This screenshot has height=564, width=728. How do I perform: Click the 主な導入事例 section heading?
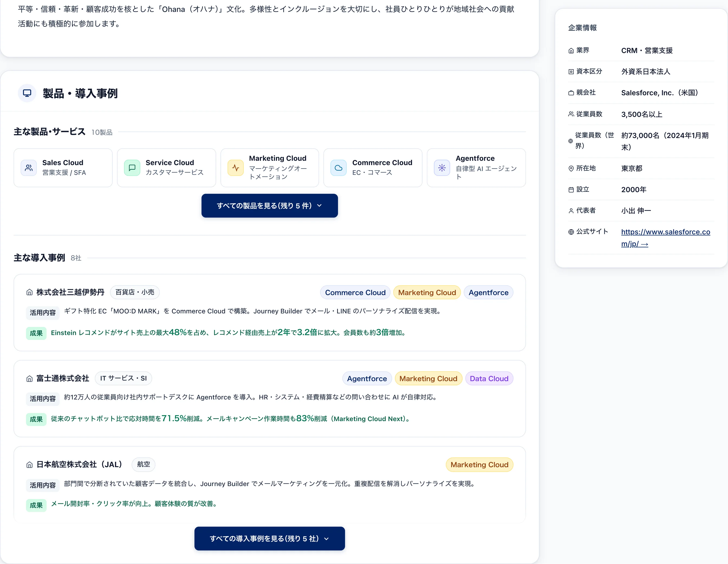39,258
